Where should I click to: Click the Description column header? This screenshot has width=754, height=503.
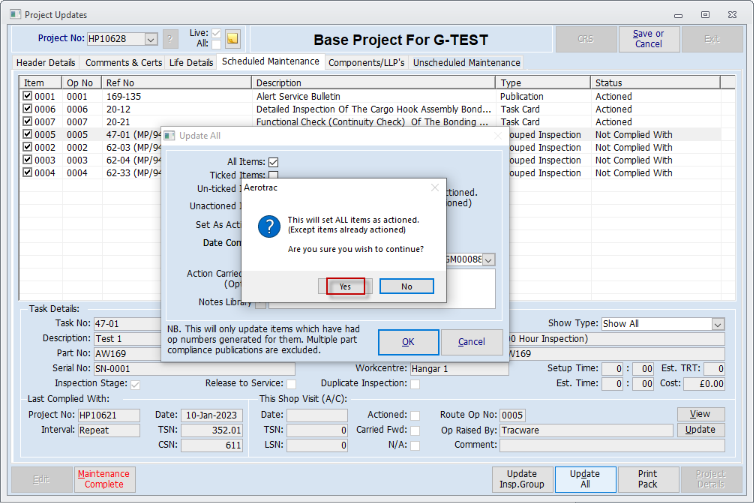pos(373,83)
